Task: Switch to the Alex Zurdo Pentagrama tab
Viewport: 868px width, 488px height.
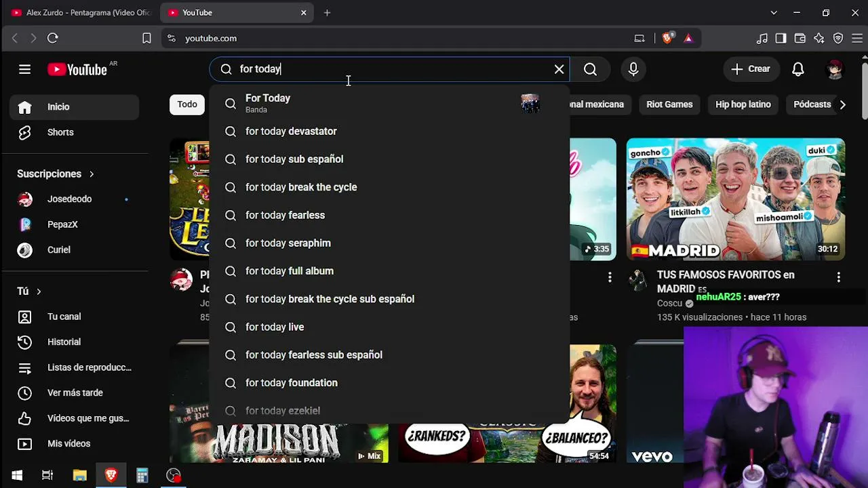Action: coord(81,13)
